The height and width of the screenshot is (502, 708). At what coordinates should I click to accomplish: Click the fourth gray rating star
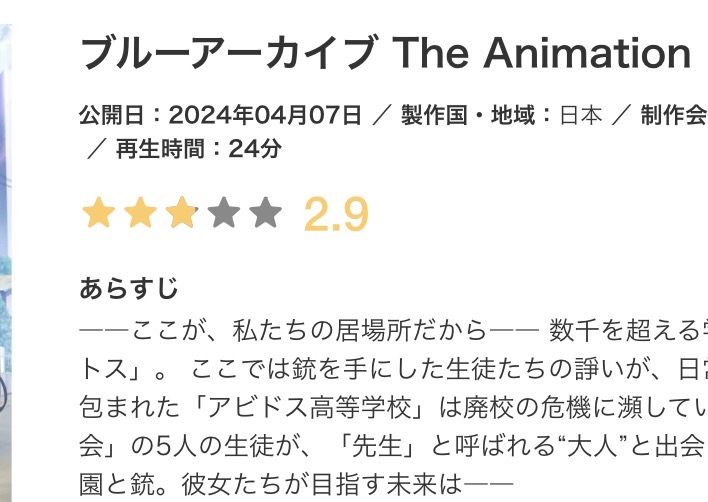[x=224, y=213]
